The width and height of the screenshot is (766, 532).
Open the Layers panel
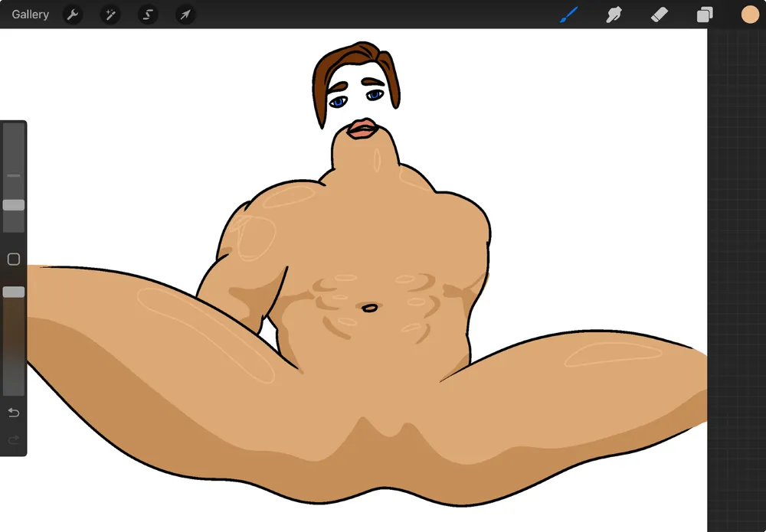click(705, 15)
